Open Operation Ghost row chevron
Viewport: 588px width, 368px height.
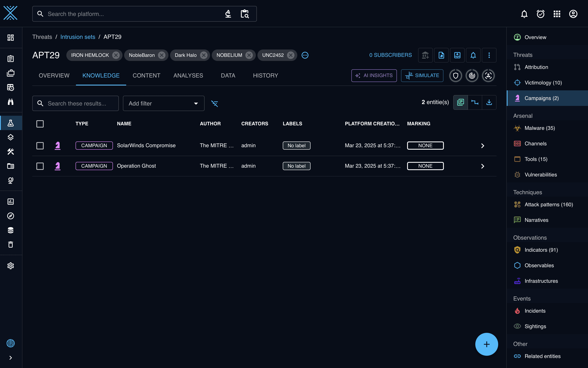[483, 166]
